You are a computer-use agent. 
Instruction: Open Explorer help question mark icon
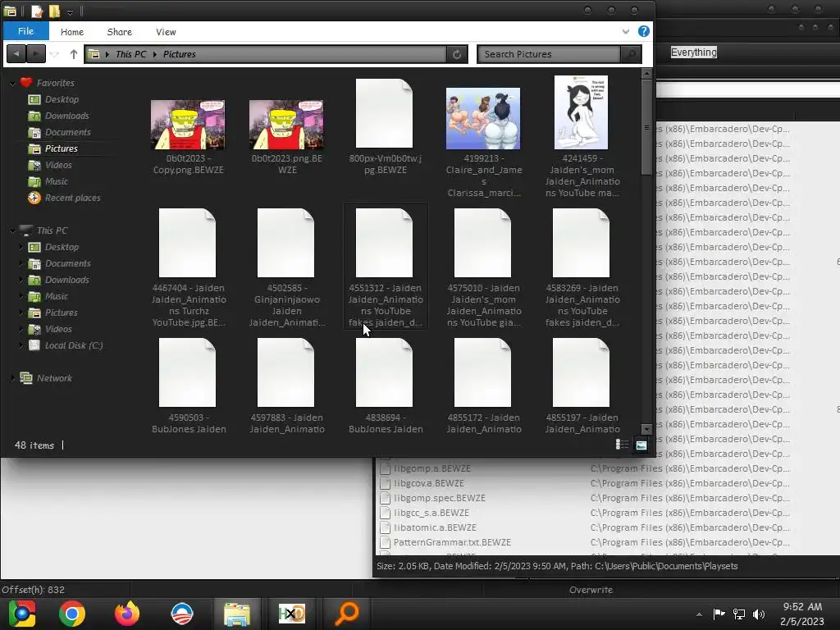click(643, 32)
